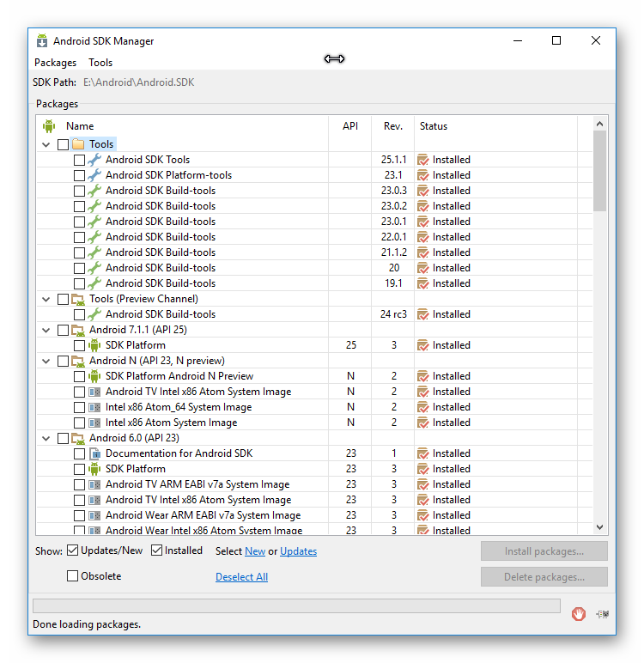The height and width of the screenshot is (663, 644).
Task: Click the Tools (Preview Channel) folder icon
Action: tap(78, 299)
